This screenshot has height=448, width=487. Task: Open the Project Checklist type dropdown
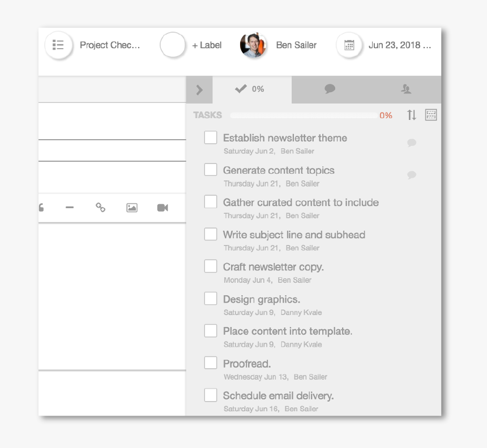click(109, 45)
